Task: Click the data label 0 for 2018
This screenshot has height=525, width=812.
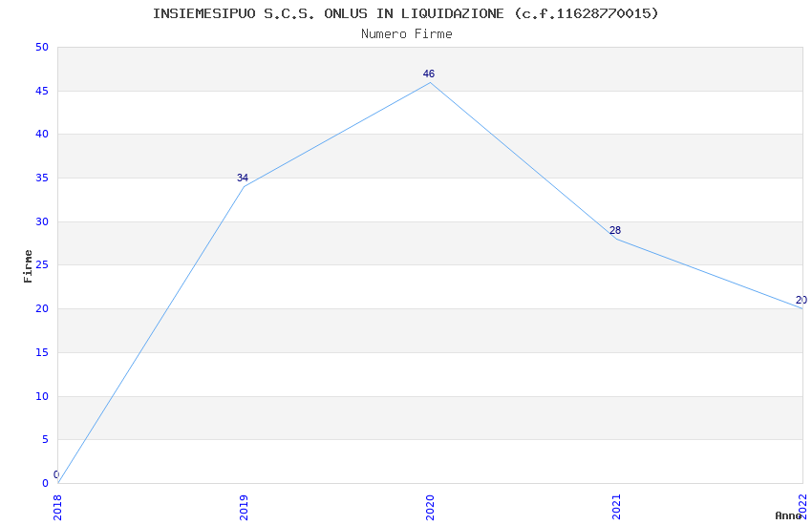Action: click(x=56, y=474)
